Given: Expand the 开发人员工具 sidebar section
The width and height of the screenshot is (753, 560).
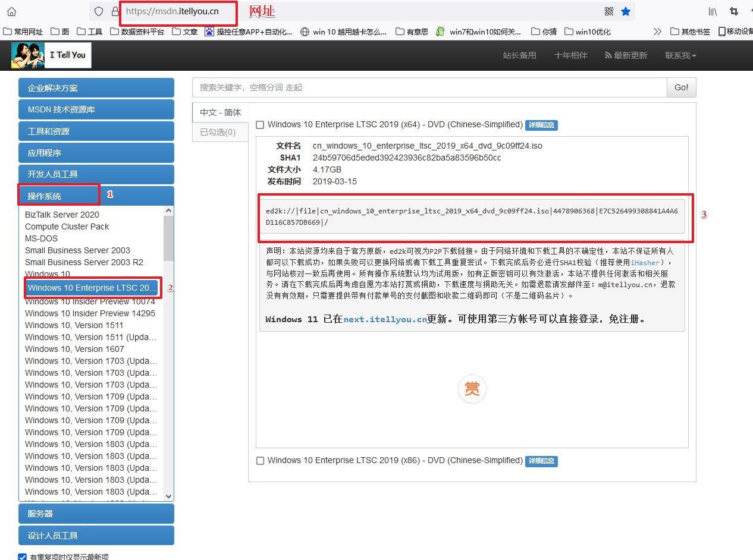Looking at the screenshot, I should tap(96, 174).
